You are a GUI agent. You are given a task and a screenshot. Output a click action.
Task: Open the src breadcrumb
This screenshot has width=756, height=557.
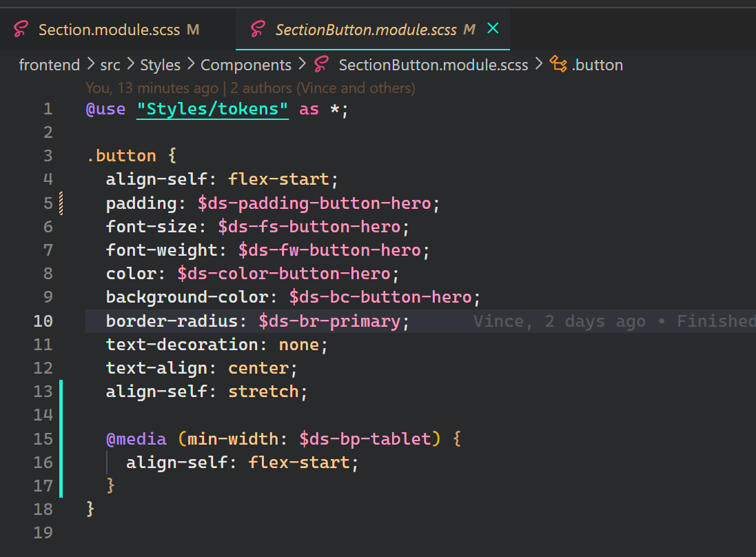click(110, 65)
